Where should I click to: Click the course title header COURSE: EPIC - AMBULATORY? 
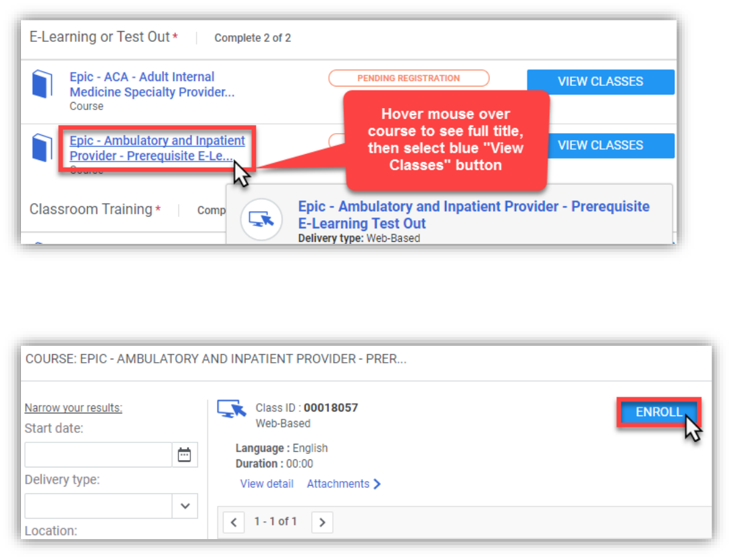215,359
